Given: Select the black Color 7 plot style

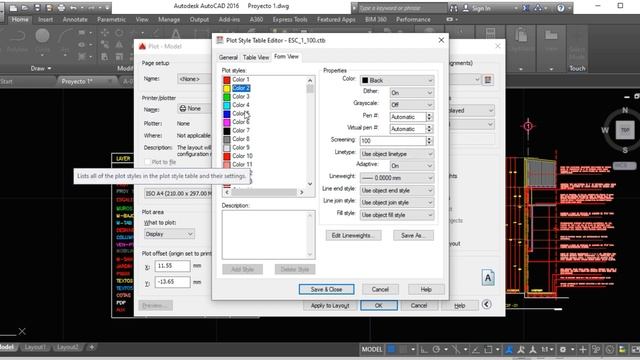Looking at the screenshot, I should tap(236, 131).
